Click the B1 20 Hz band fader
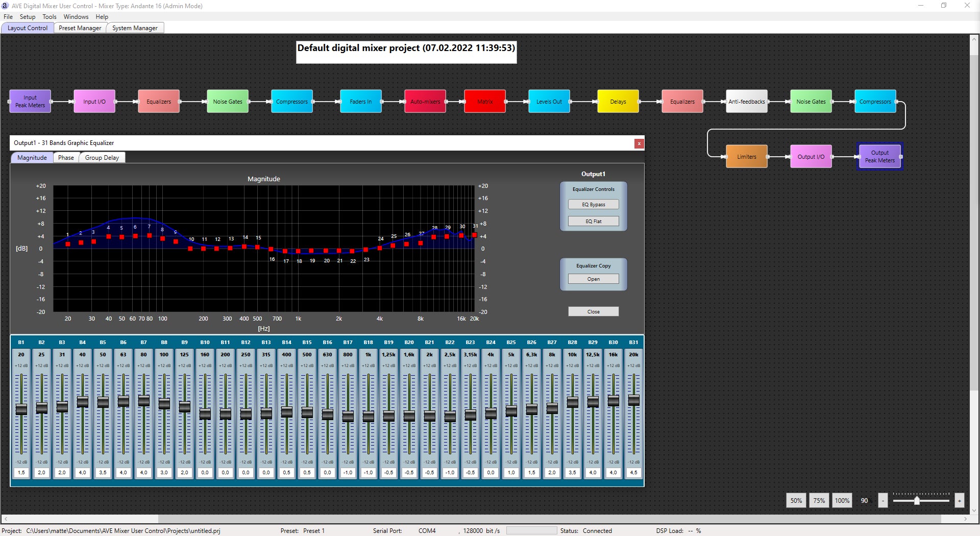This screenshot has width=980, height=536. (x=21, y=409)
